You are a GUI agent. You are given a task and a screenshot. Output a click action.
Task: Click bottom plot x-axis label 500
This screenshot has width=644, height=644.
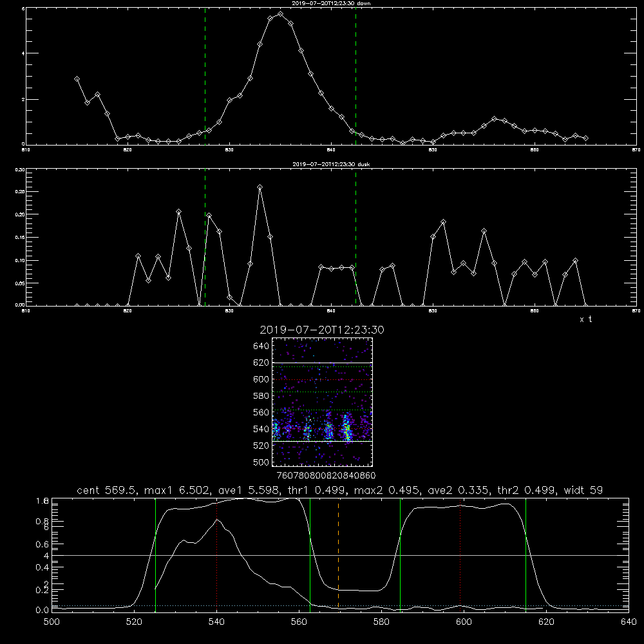(x=52, y=622)
